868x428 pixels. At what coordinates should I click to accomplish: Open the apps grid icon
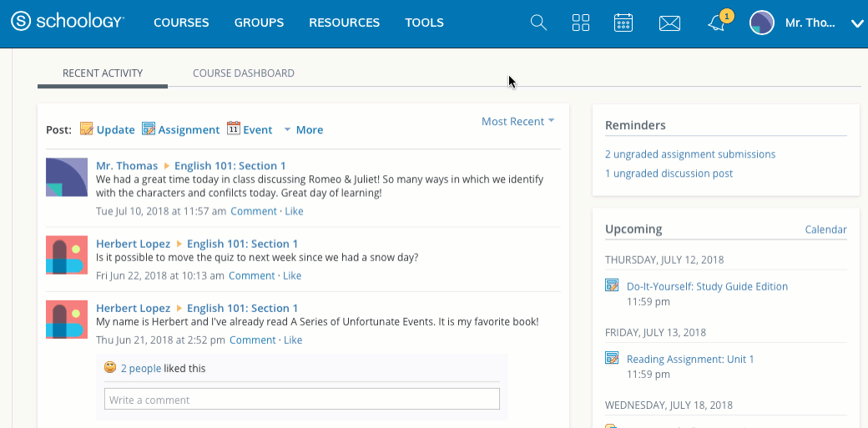pos(581,23)
